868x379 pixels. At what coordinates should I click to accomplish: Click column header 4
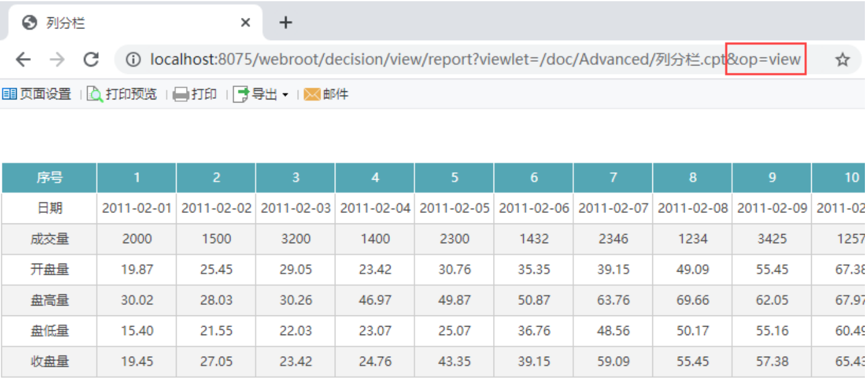tap(375, 178)
